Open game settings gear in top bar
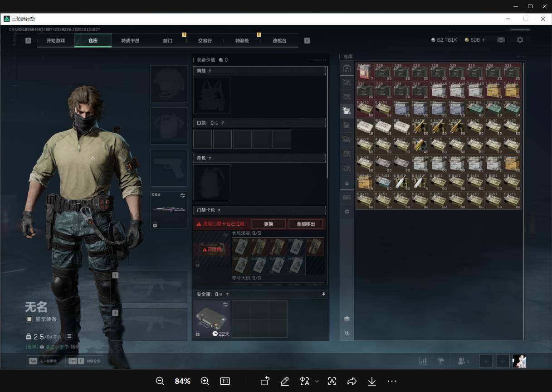This screenshot has width=552, height=392. pos(520,40)
